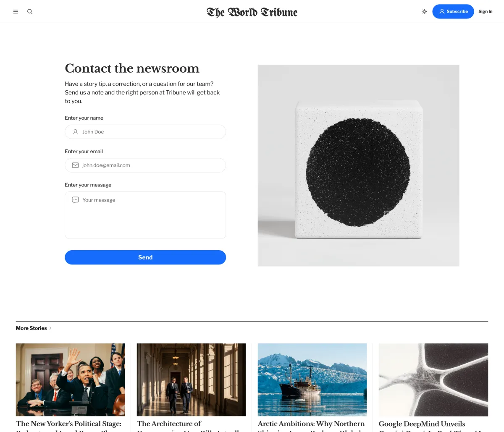Image resolution: width=504 pixels, height=432 pixels.
Task: Click the chat bubble icon in message box
Action: click(x=75, y=200)
